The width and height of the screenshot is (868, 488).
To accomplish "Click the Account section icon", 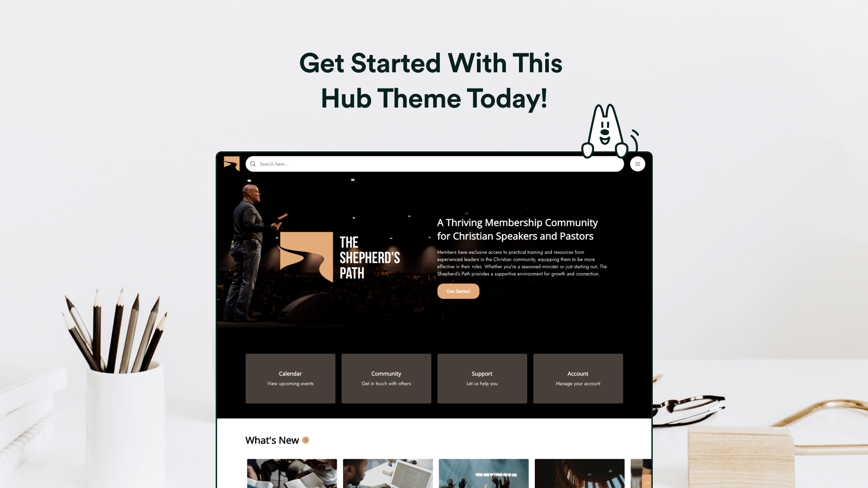I will coord(578,378).
